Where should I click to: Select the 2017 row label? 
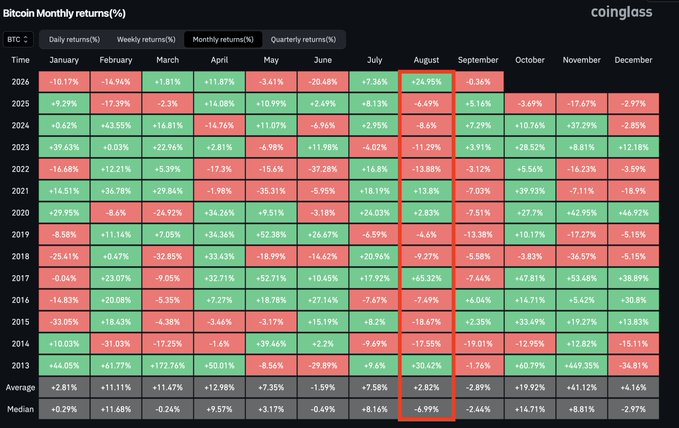point(20,278)
